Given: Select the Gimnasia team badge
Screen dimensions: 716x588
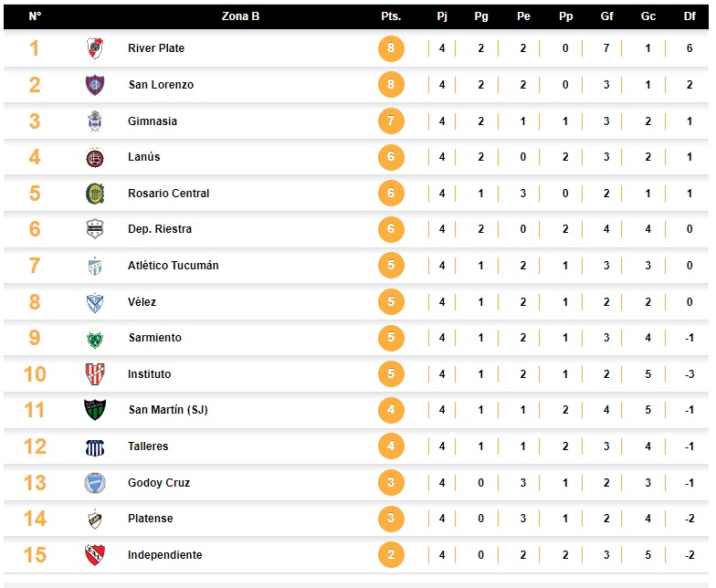Looking at the screenshot, I should point(95,121).
